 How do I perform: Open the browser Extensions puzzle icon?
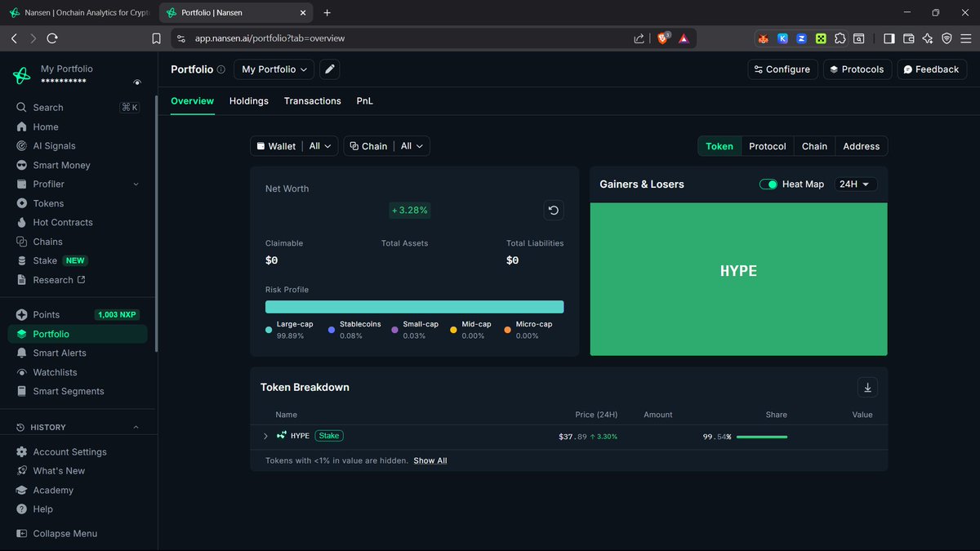pyautogui.click(x=840, y=38)
